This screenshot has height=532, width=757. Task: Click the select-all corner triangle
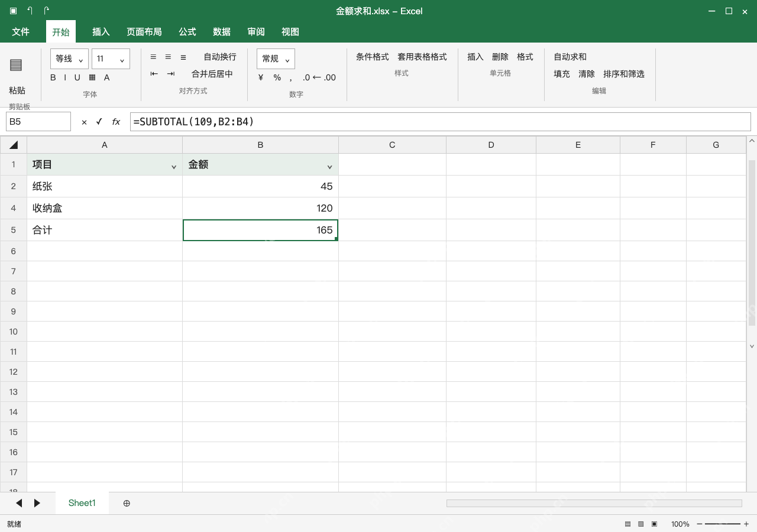pos(14,145)
